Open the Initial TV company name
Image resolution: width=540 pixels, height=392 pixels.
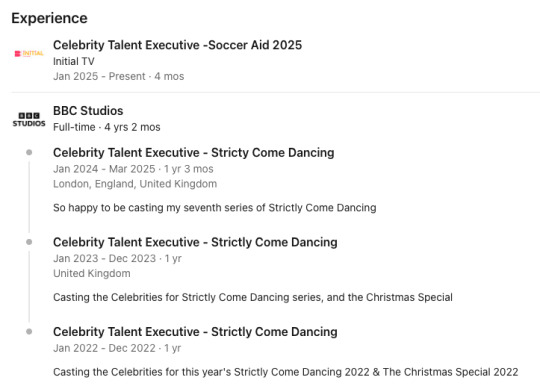74,61
